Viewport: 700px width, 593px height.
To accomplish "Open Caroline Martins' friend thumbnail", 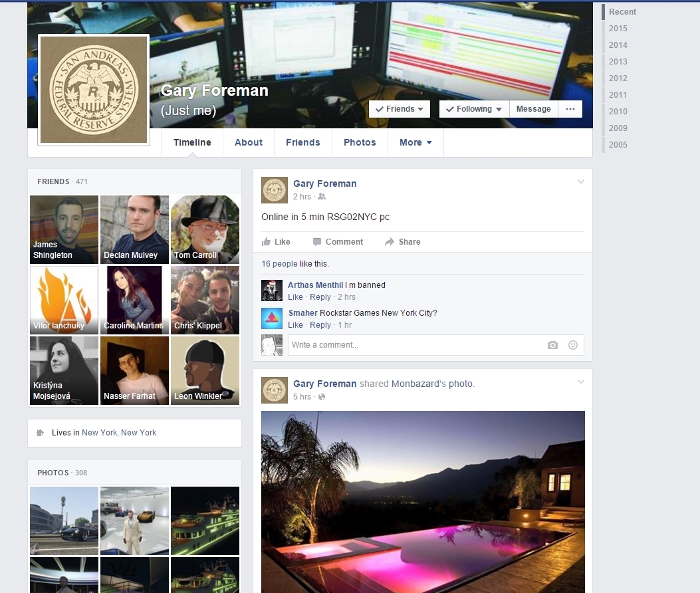I will (x=134, y=300).
